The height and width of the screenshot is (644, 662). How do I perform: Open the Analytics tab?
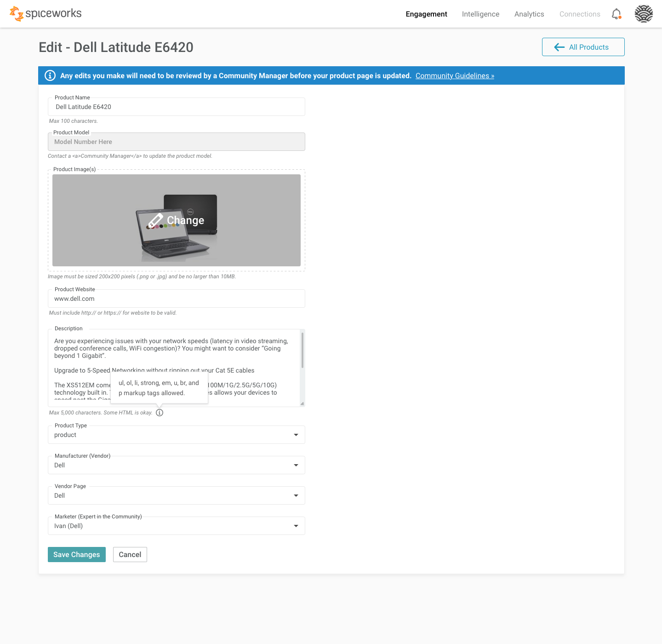pos(529,14)
